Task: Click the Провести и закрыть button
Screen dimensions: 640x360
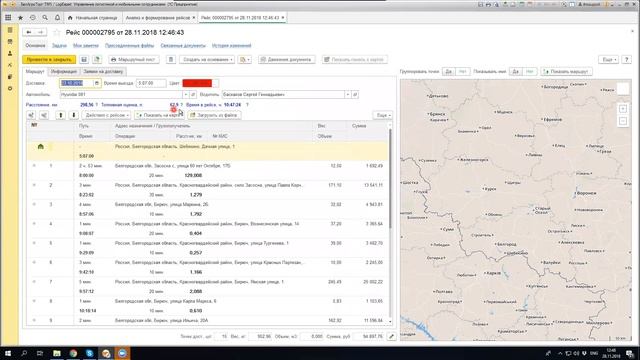Action: [x=49, y=60]
